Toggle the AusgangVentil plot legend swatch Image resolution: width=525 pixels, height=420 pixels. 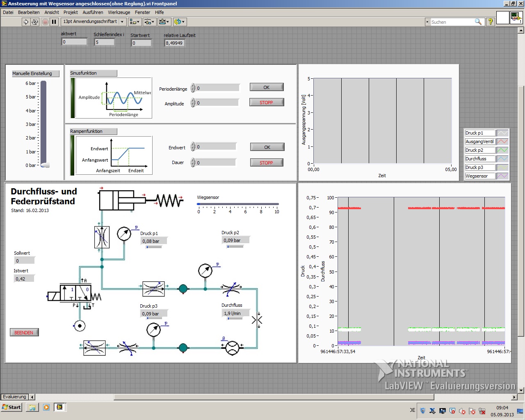[502, 142]
